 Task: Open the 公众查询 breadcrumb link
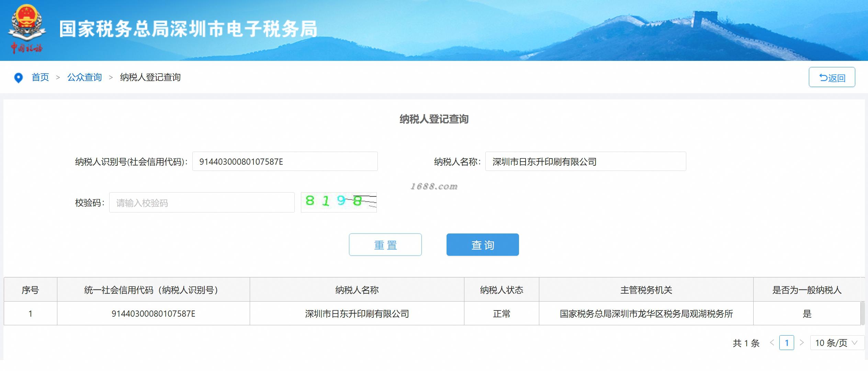pos(84,77)
